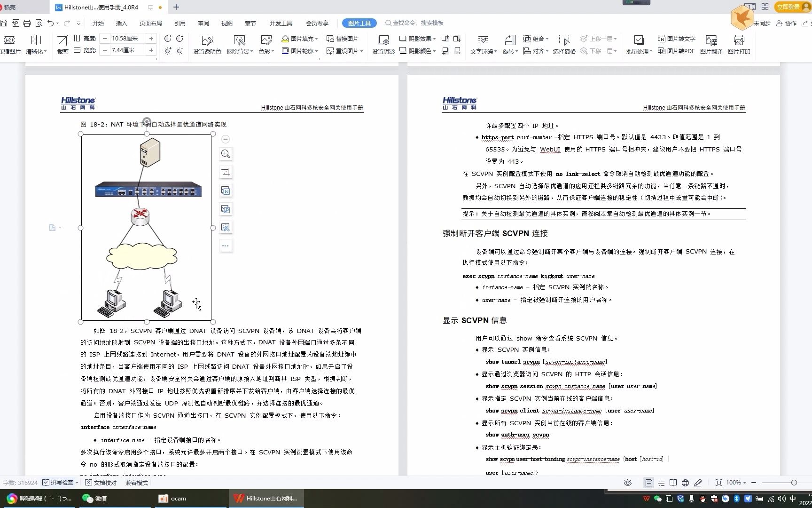Click the 高度 height value field
Image resolution: width=812 pixels, height=508 pixels.
pos(128,39)
